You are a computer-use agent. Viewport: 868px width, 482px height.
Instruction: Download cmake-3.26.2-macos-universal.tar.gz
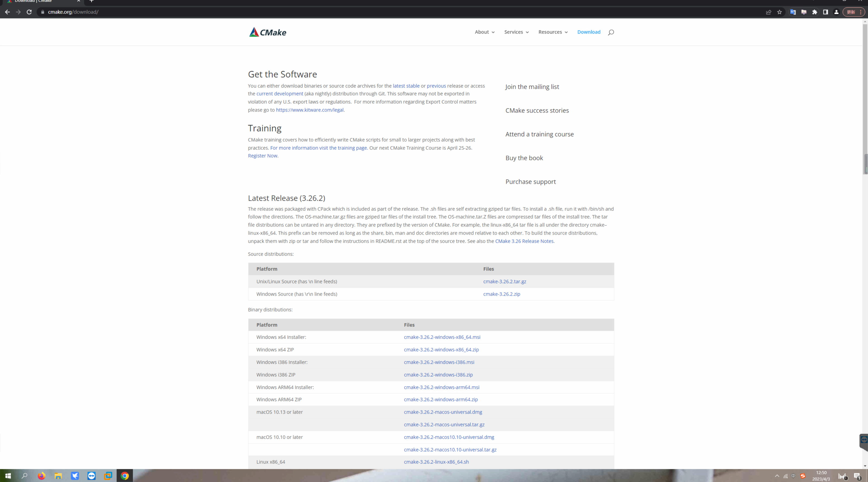click(444, 425)
